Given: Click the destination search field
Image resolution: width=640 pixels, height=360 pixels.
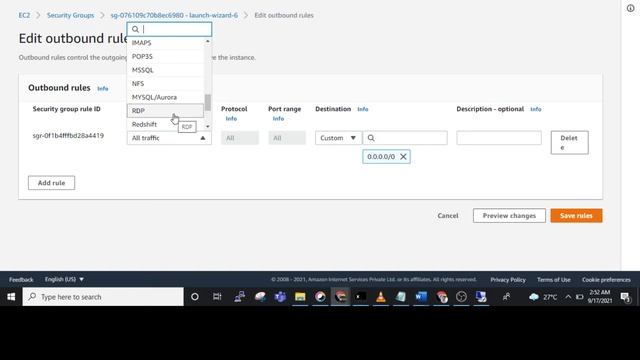Looking at the screenshot, I should pyautogui.click(x=405, y=138).
